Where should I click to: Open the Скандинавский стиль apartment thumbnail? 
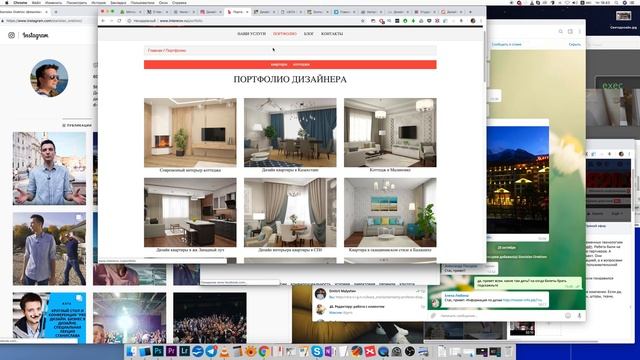(390, 212)
